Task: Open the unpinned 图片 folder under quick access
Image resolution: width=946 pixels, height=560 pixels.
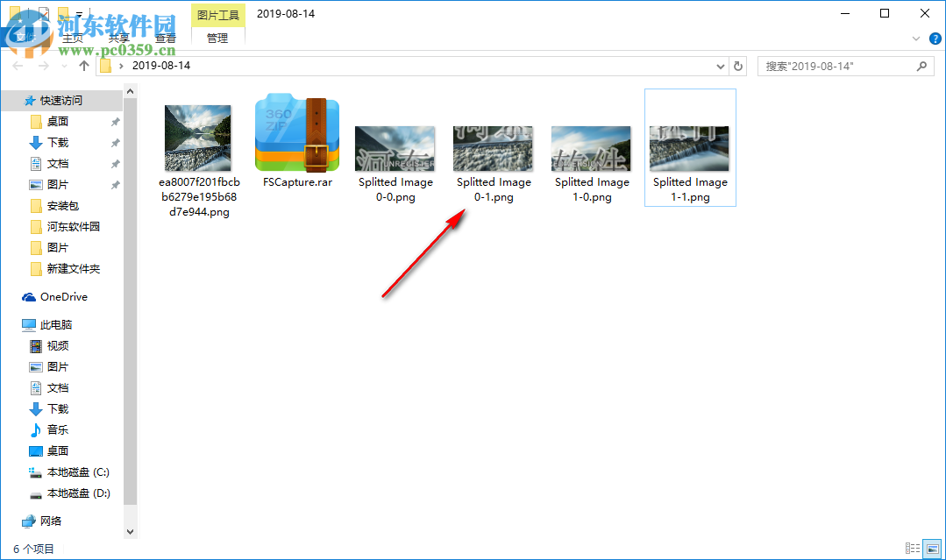Action: pos(58,248)
